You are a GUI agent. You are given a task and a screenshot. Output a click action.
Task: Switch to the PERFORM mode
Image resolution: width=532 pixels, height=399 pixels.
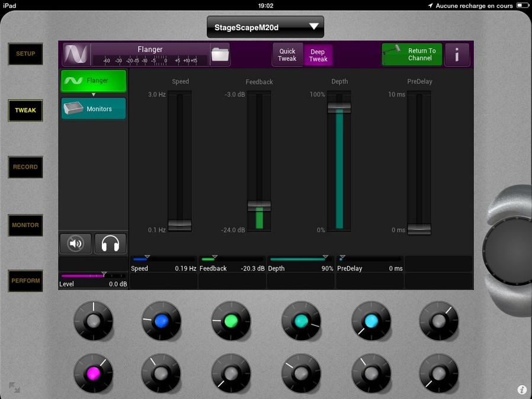coord(25,281)
